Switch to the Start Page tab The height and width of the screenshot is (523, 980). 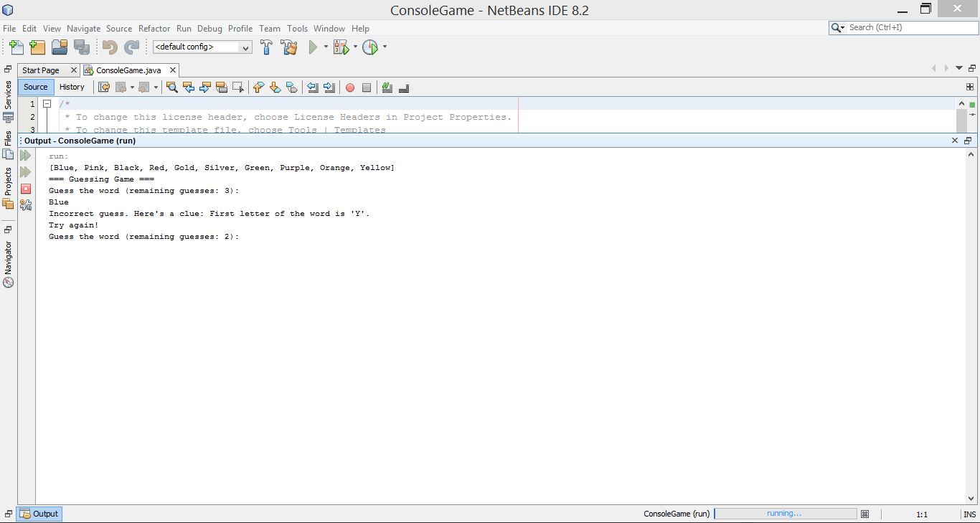(x=41, y=70)
